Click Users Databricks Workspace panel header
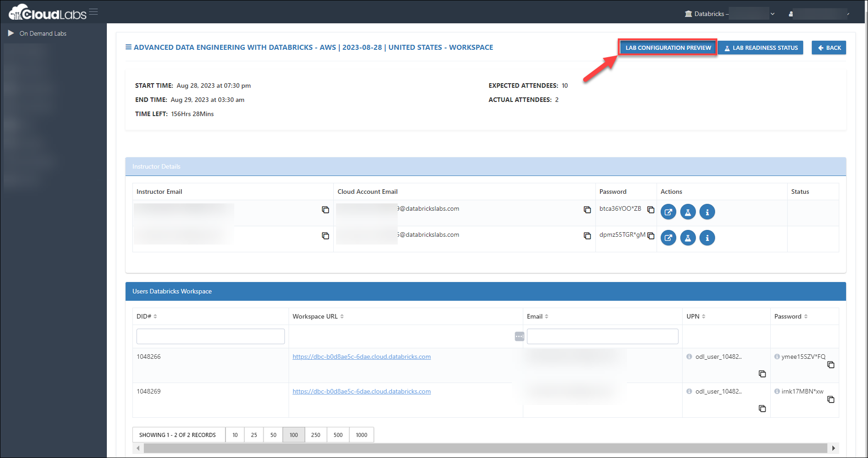 tap(485, 291)
